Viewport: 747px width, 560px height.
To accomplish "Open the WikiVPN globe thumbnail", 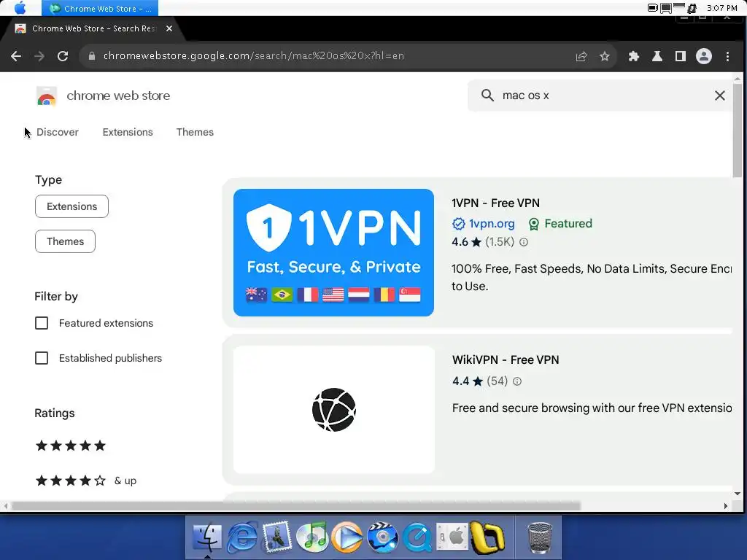I will 333,410.
